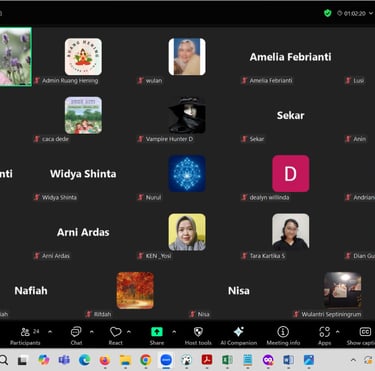This screenshot has width=375, height=371.
Task: Open Host tools shield icon
Action: pyautogui.click(x=198, y=336)
